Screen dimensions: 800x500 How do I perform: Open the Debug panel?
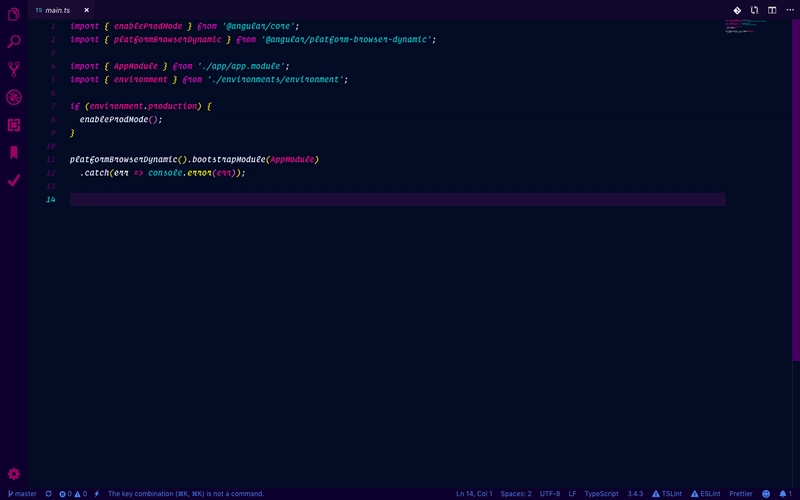[x=14, y=97]
